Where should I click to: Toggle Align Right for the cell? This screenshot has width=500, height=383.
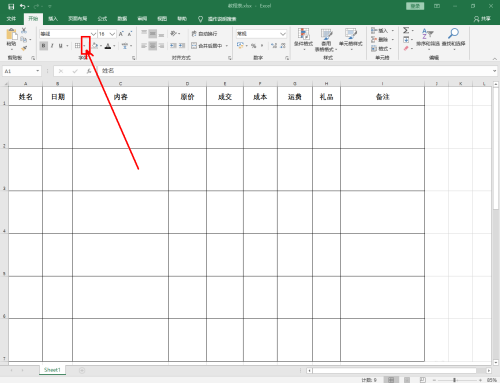[x=161, y=46]
